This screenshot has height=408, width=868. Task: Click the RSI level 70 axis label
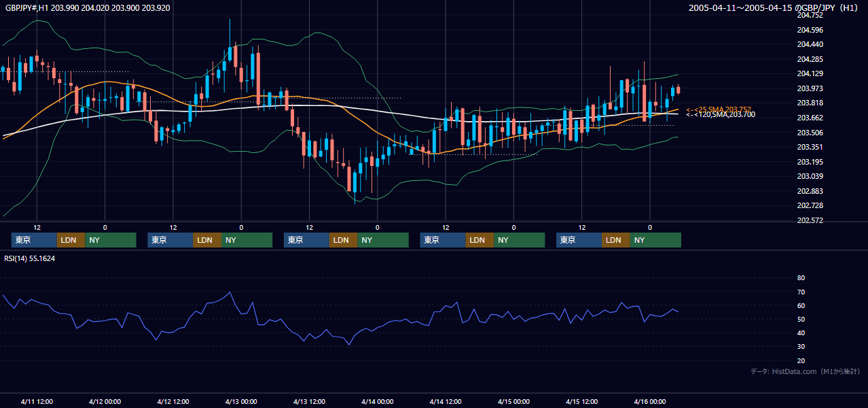click(801, 292)
